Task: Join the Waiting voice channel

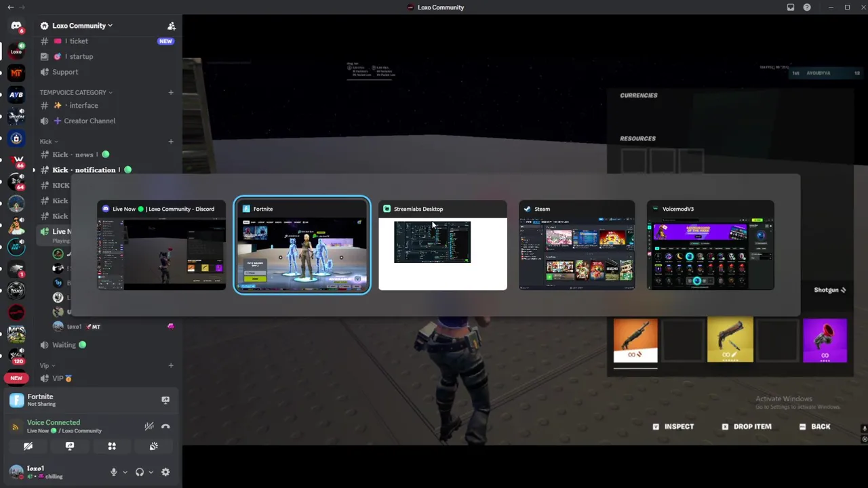Action: click(x=107, y=344)
